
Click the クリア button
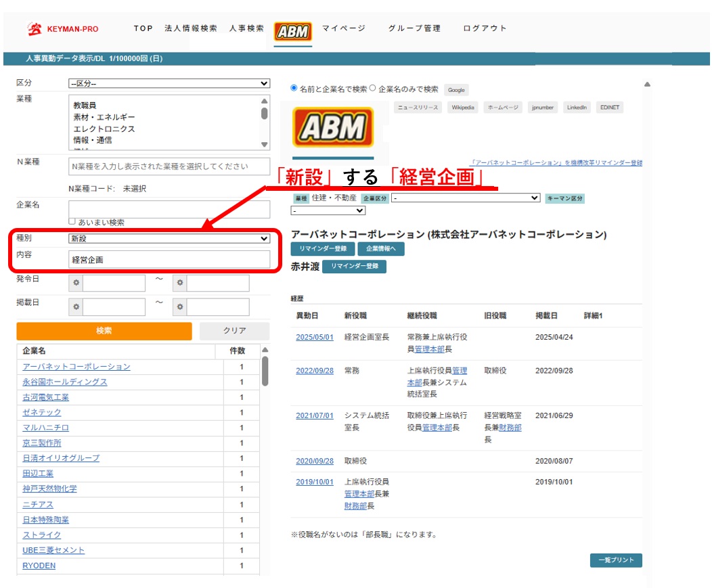tap(234, 331)
